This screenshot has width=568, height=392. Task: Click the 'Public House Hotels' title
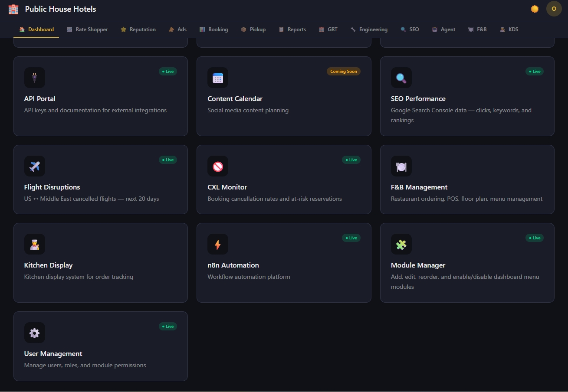point(61,9)
